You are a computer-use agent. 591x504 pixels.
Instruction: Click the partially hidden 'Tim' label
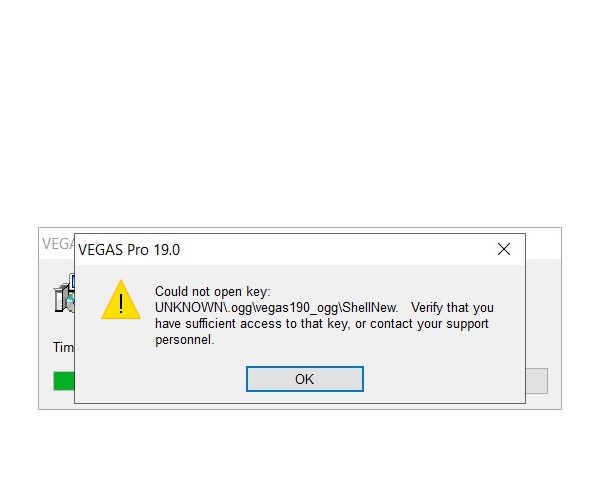(x=63, y=347)
